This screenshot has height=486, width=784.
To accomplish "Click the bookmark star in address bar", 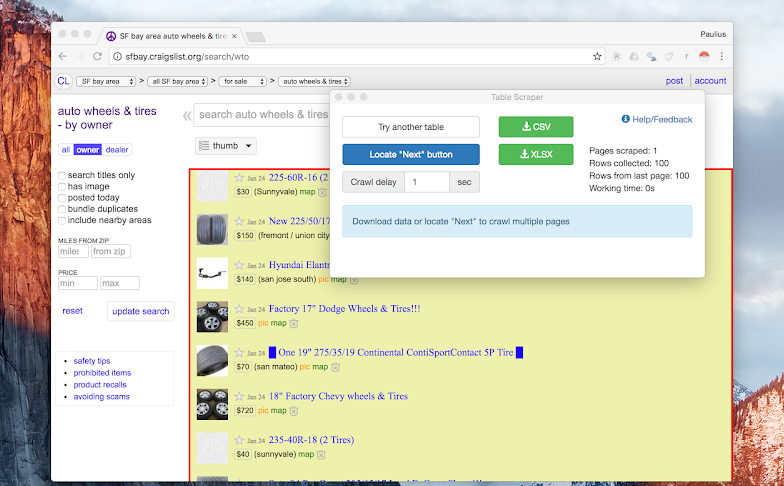I will [x=597, y=56].
